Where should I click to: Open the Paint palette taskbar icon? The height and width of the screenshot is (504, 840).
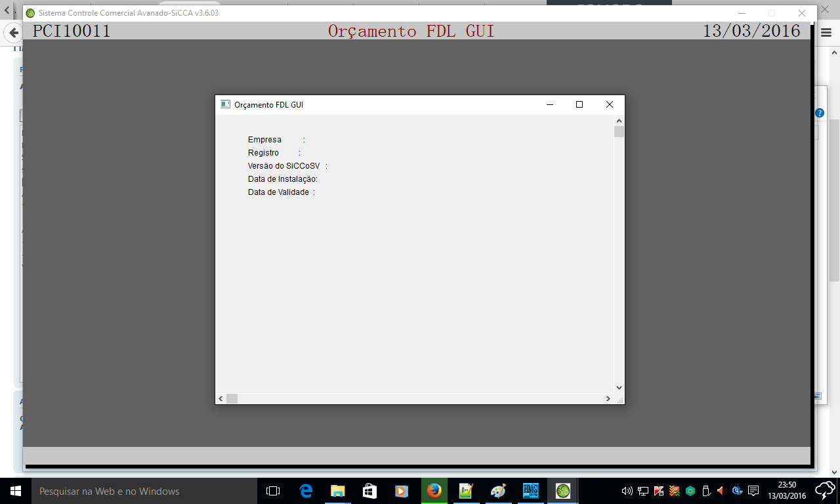click(498, 491)
